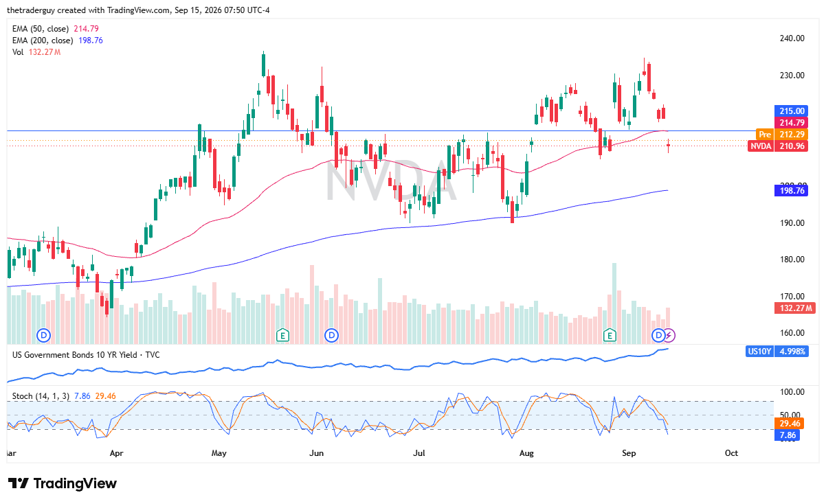Click the 240.00 price scale value
Screen dimensions: 826x504
coord(791,38)
